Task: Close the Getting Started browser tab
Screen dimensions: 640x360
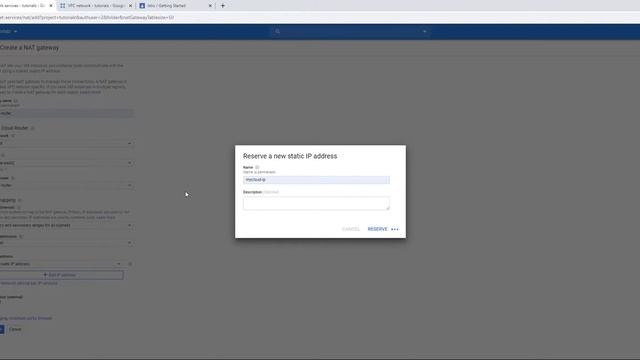Action: click(210, 6)
